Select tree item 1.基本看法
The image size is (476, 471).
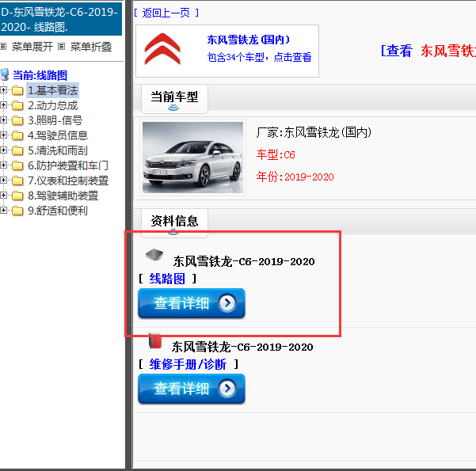pos(53,90)
